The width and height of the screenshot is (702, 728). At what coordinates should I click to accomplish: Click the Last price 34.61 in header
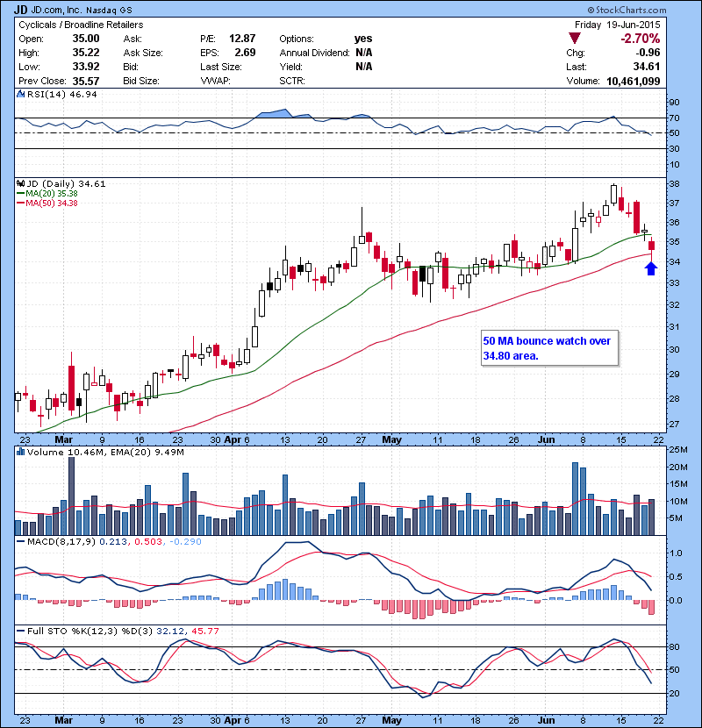tap(647, 67)
